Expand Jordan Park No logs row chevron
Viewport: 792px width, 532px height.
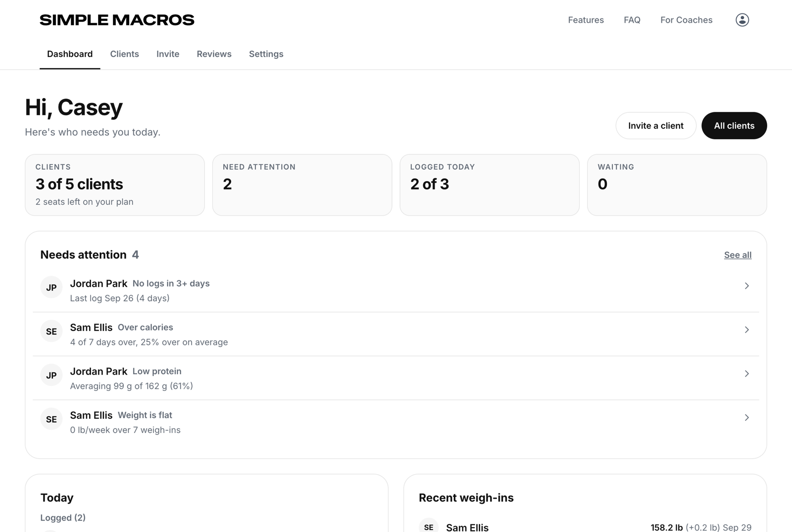[x=746, y=286]
